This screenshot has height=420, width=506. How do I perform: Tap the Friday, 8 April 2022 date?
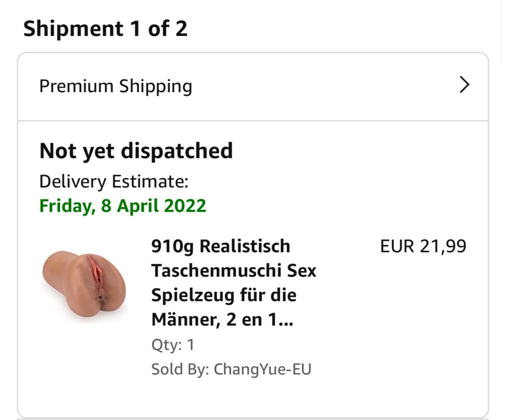[123, 205]
